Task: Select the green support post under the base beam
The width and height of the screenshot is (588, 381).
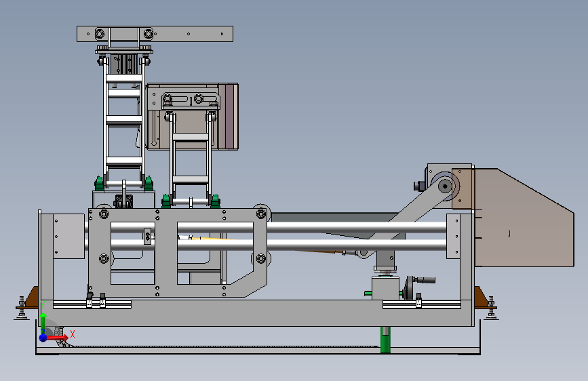Action: pos(385,340)
